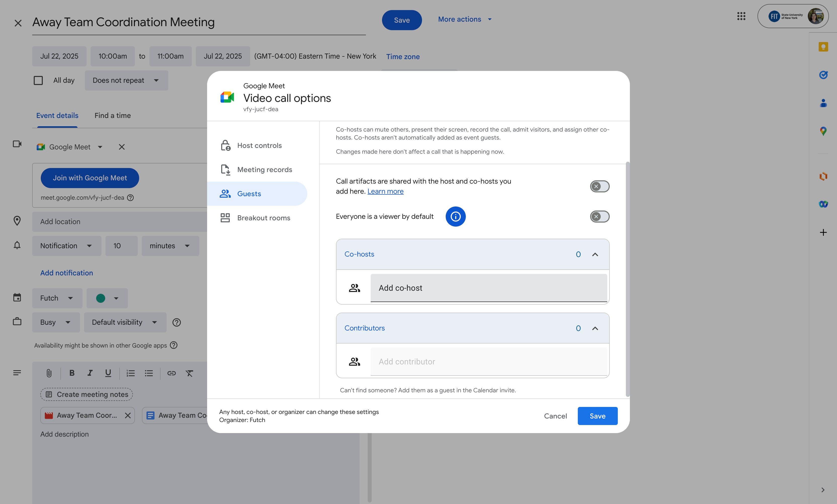Enable Everyone is a viewer by default
Image resolution: width=837 pixels, height=504 pixels.
pos(599,217)
